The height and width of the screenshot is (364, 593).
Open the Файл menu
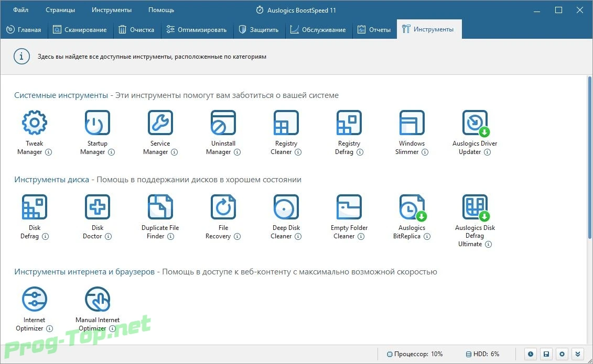21,10
